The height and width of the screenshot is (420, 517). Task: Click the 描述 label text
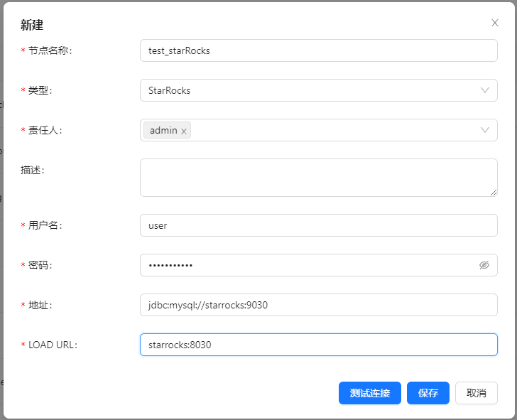tap(36, 170)
